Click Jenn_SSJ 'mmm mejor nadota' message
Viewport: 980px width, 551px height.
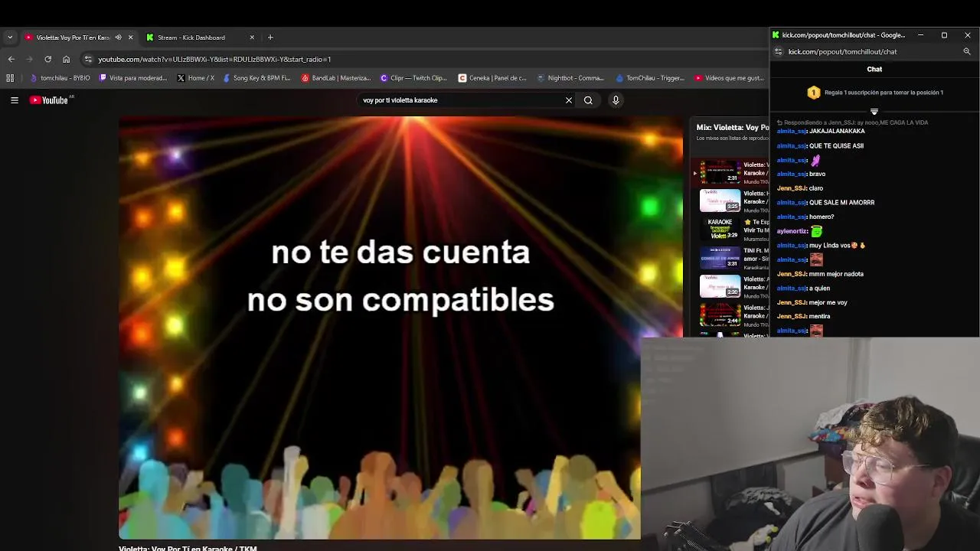(836, 274)
